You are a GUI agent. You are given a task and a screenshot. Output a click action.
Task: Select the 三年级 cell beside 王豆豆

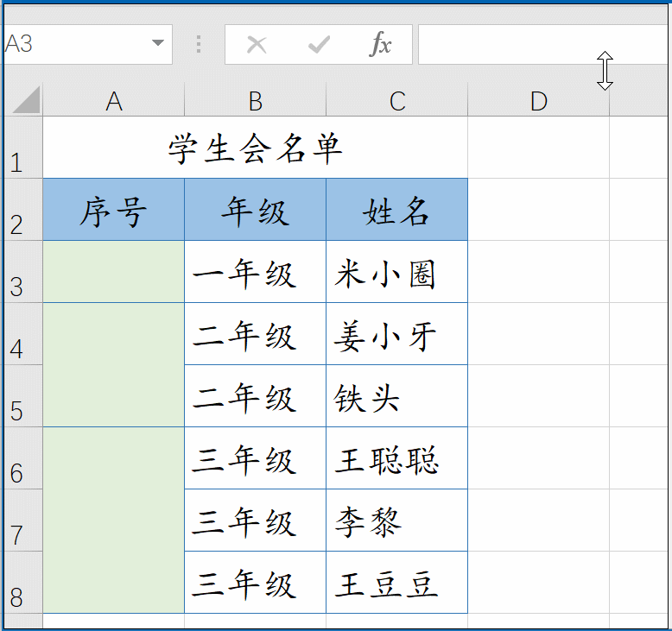[x=256, y=582]
